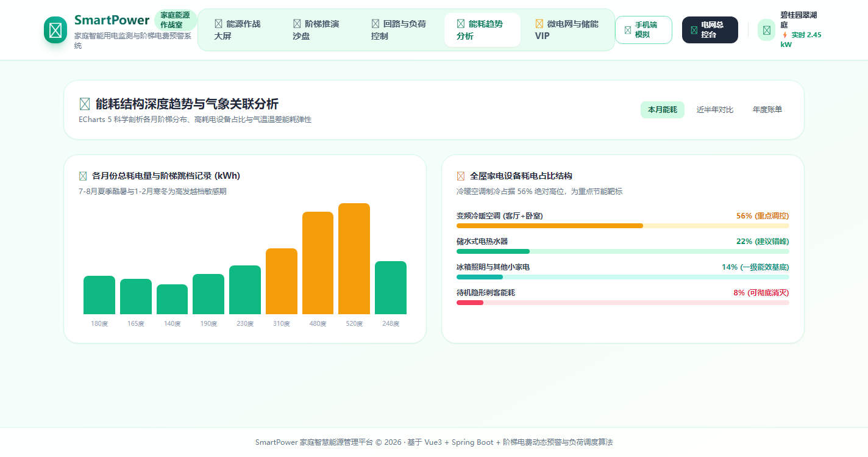Image resolution: width=868 pixels, height=457 pixels.
Task: Click the orange bar labeled 480度
Action: click(x=318, y=263)
